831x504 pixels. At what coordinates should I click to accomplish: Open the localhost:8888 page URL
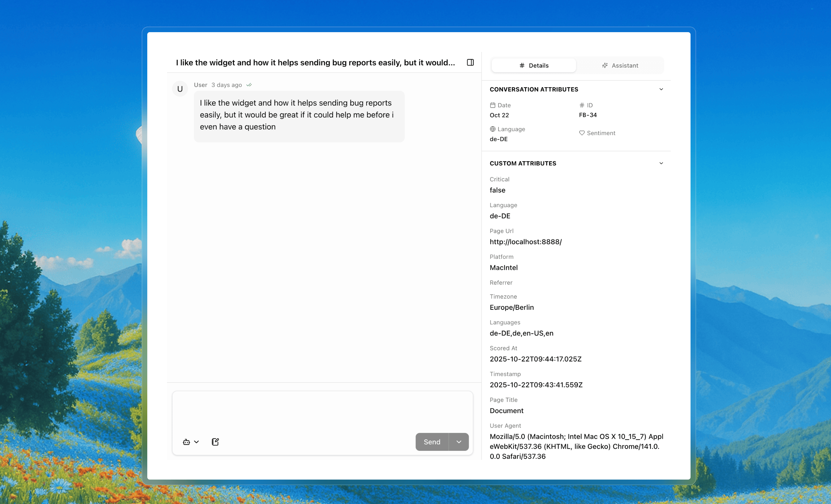pos(525,242)
